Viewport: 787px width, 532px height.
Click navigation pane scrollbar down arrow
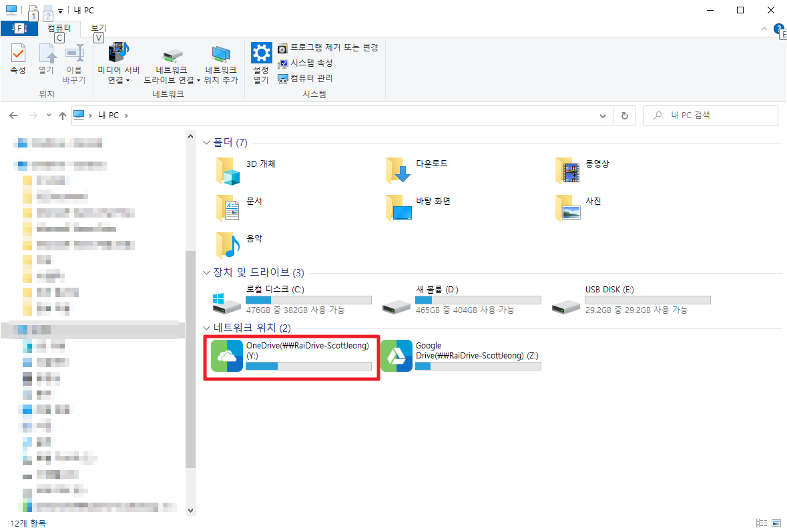pos(190,511)
